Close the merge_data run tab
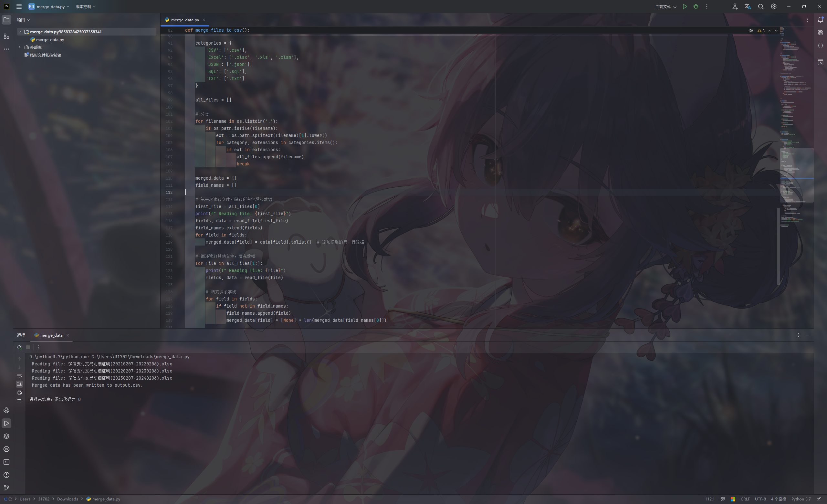 (68, 335)
